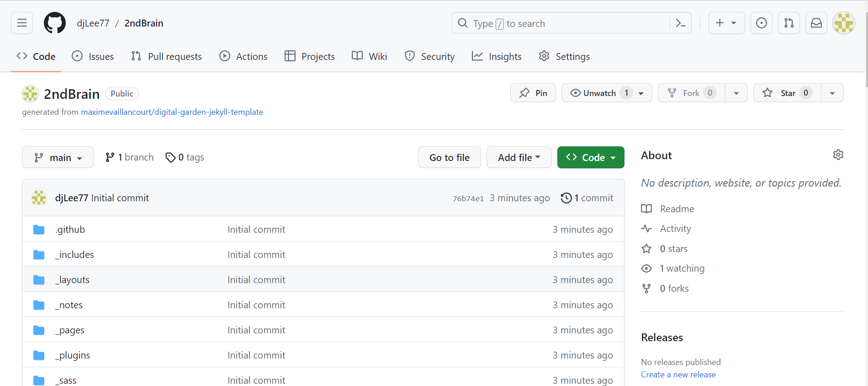The height and width of the screenshot is (386, 868).
Task: Switch to the Issues tab
Action: pos(93,56)
